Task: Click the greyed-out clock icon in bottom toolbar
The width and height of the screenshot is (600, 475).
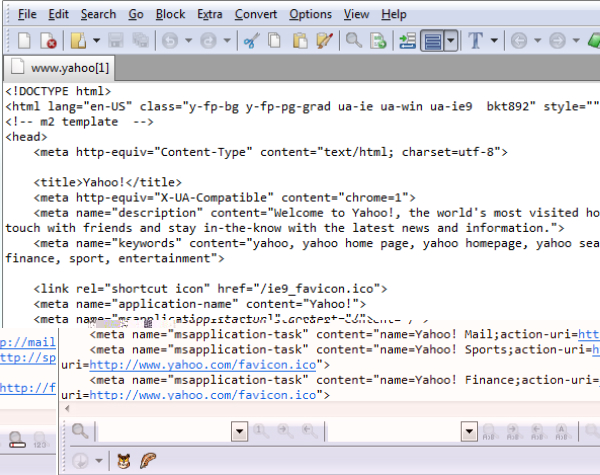Action: (80, 460)
